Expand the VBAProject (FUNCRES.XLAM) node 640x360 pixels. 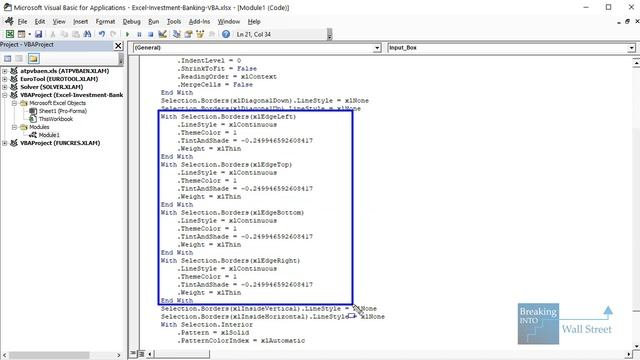click(x=5, y=143)
